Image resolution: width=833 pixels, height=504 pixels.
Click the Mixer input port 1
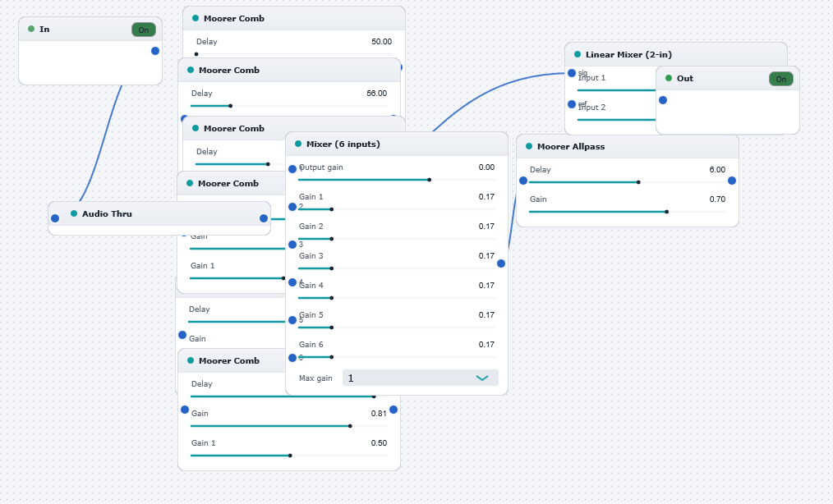292,169
